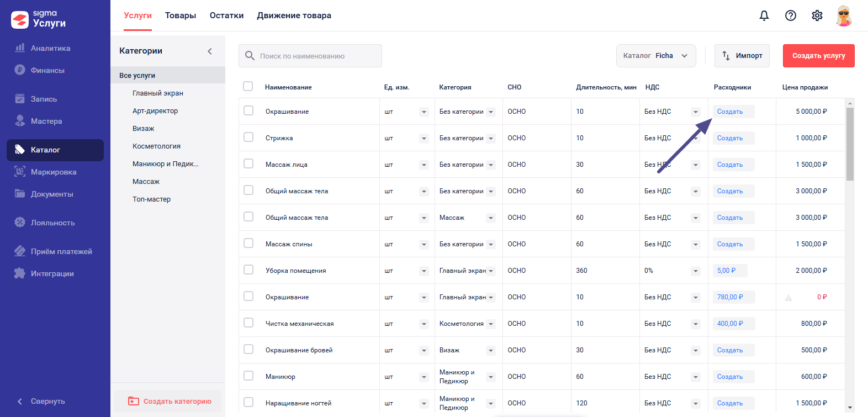The image size is (868, 417).
Task: Collapse sidebar with Свернуть
Action: [41, 401]
